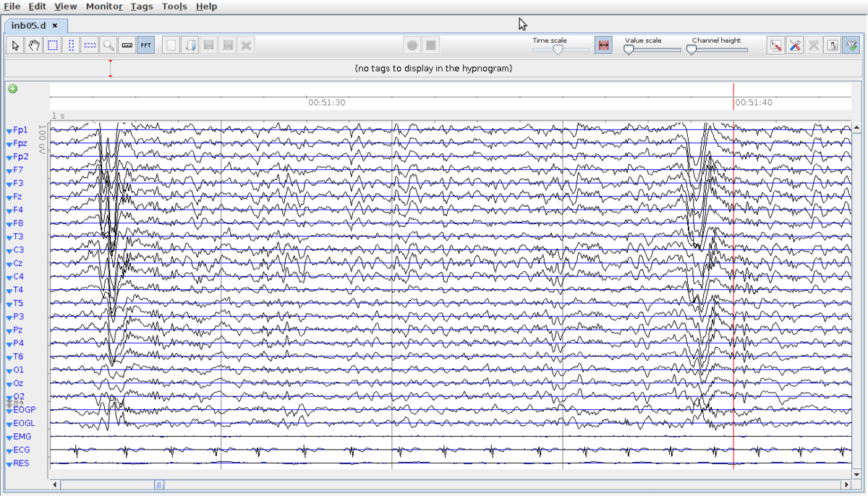
Task: Activate the hand panning tool
Action: click(34, 45)
